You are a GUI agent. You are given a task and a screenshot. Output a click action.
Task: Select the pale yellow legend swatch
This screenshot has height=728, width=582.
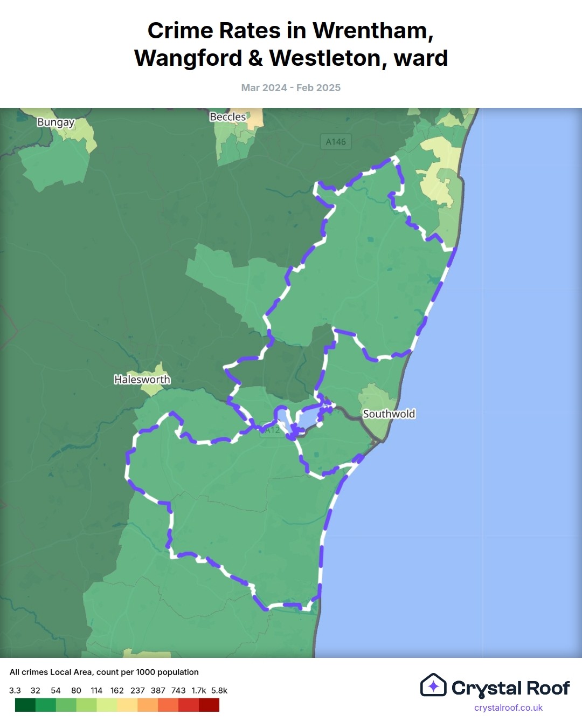(127, 705)
